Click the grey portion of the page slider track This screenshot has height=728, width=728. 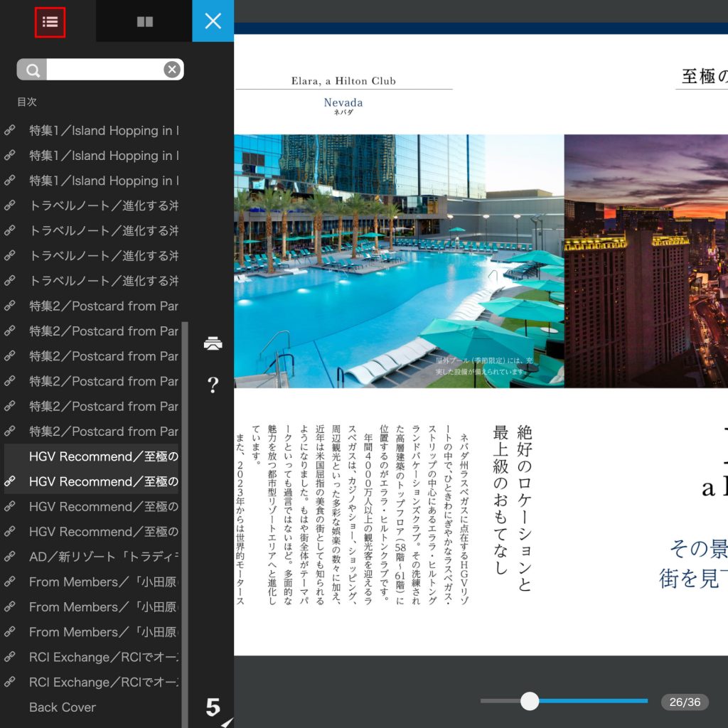(x=500, y=701)
